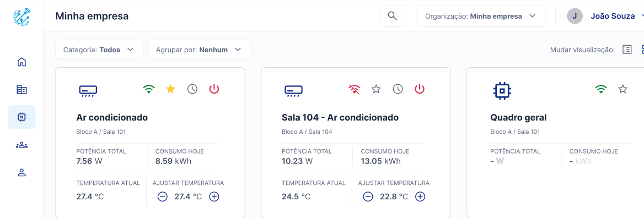Open Sala 104 - Ar condicionado title
This screenshot has width=644, height=218.
pos(340,118)
